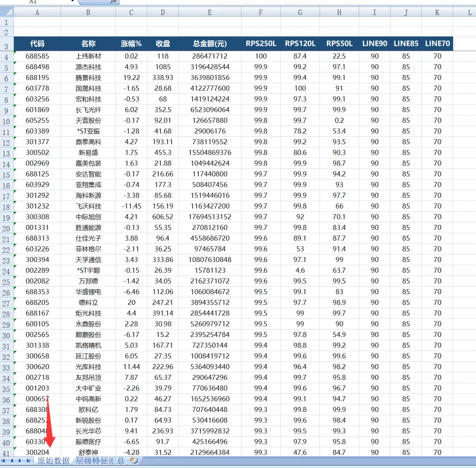This screenshot has height=468, width=476.
Task: Click the LINE85 header cell
Action: [x=406, y=44]
